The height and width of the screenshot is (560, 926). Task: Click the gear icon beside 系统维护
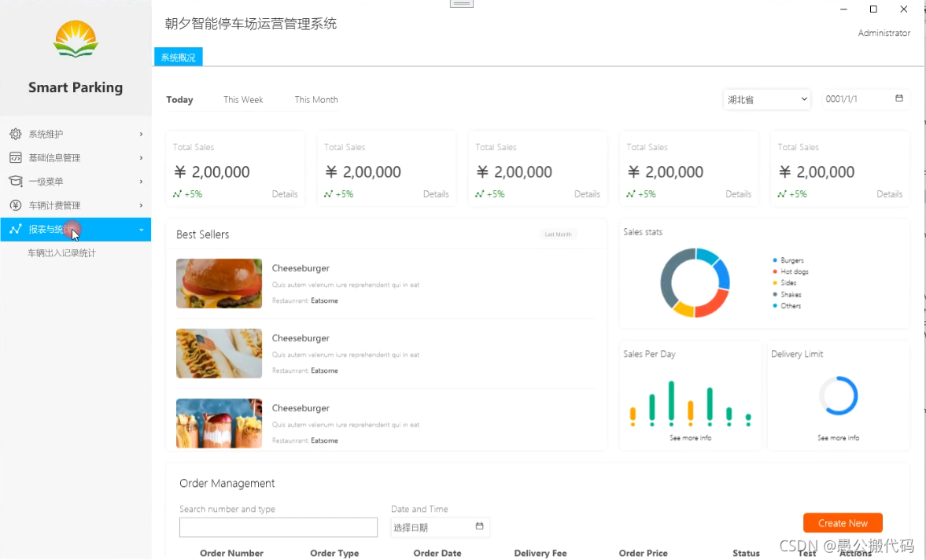[16, 134]
